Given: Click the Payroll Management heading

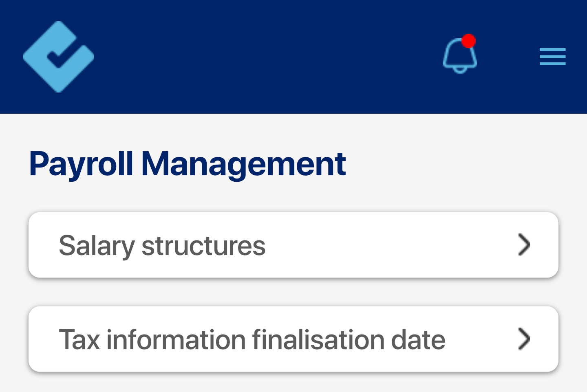Looking at the screenshot, I should 188,165.
